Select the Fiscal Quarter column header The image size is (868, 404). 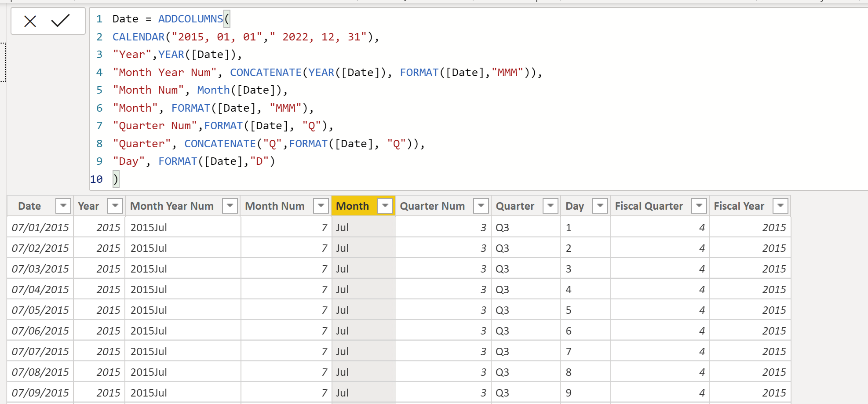649,206
